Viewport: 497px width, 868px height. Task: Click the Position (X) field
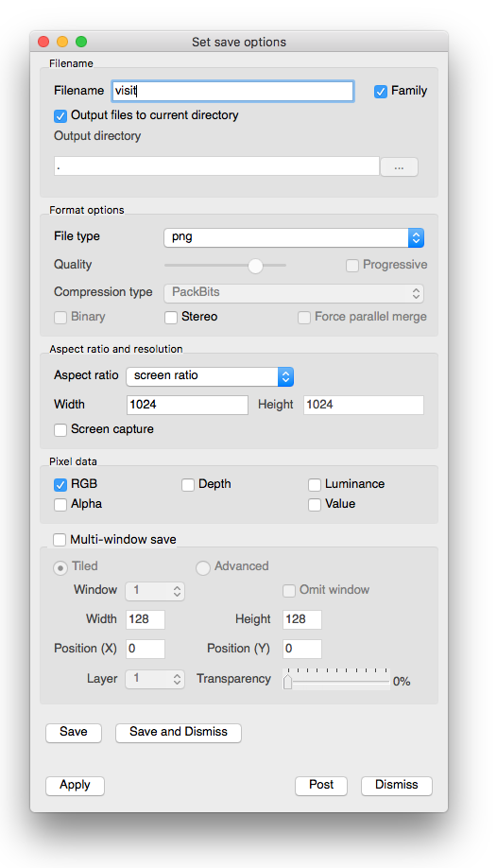[x=146, y=649]
